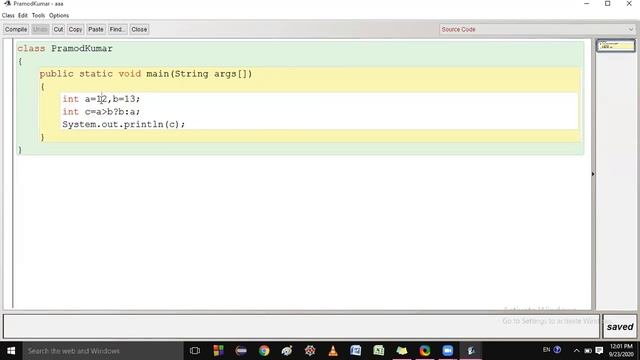
Task: Open the Find... search button
Action: click(x=117, y=29)
